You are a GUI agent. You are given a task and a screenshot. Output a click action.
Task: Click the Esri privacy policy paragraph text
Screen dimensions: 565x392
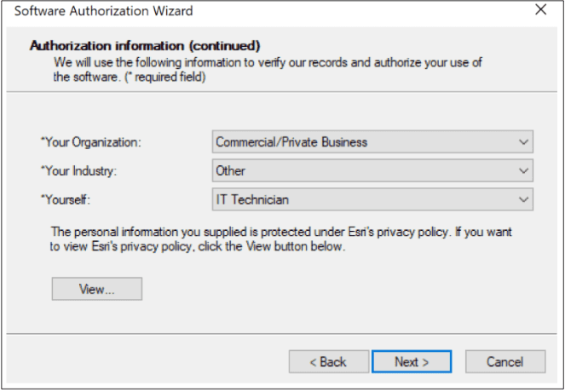click(x=281, y=239)
